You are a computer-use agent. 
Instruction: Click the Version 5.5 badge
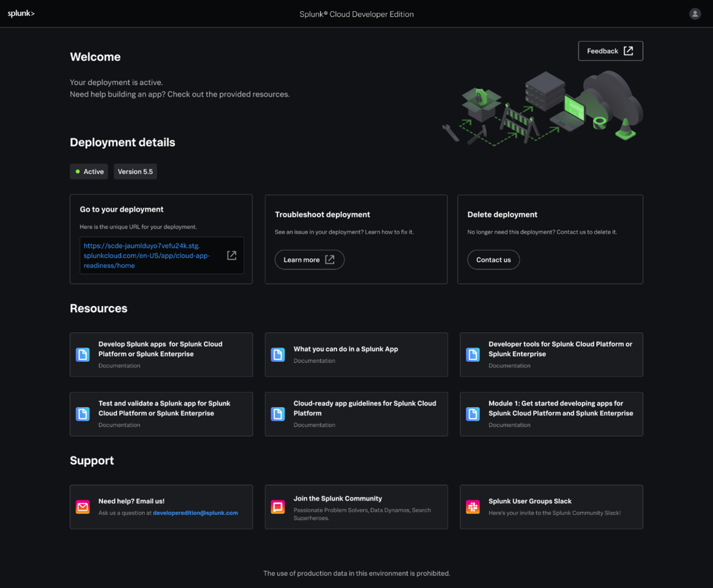pyautogui.click(x=135, y=171)
